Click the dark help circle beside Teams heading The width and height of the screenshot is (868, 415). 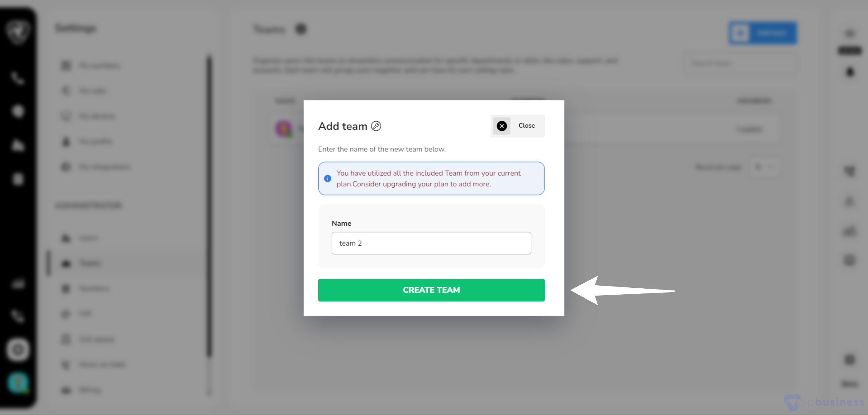pos(300,29)
